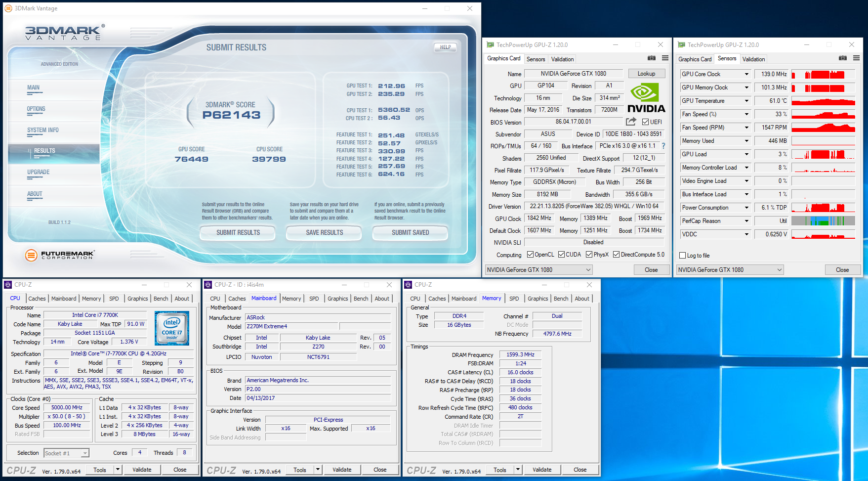Image resolution: width=868 pixels, height=481 pixels.
Task: Click Close button in GPU-Z Sensors window
Action: [842, 270]
